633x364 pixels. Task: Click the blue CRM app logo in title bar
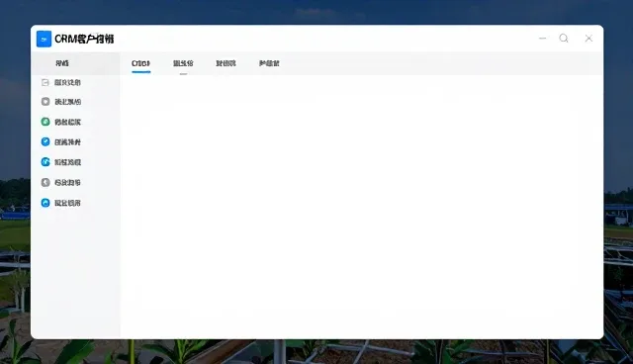coord(44,40)
